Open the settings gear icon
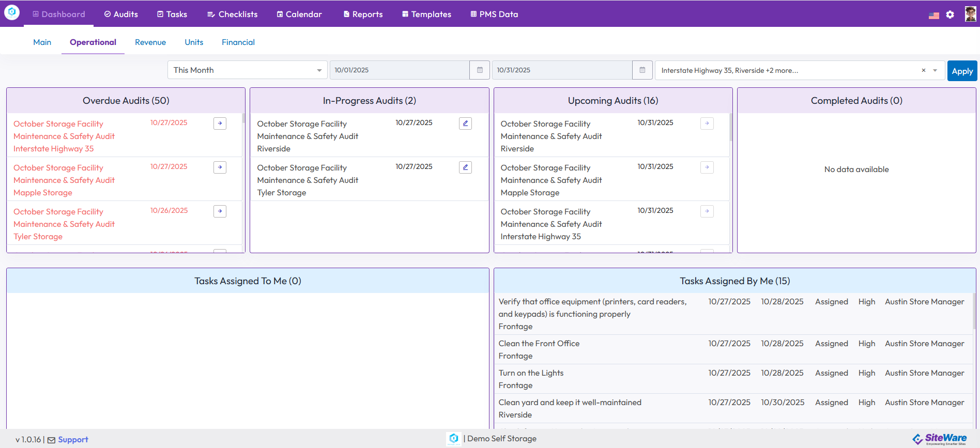The width and height of the screenshot is (980, 448). pyautogui.click(x=950, y=14)
